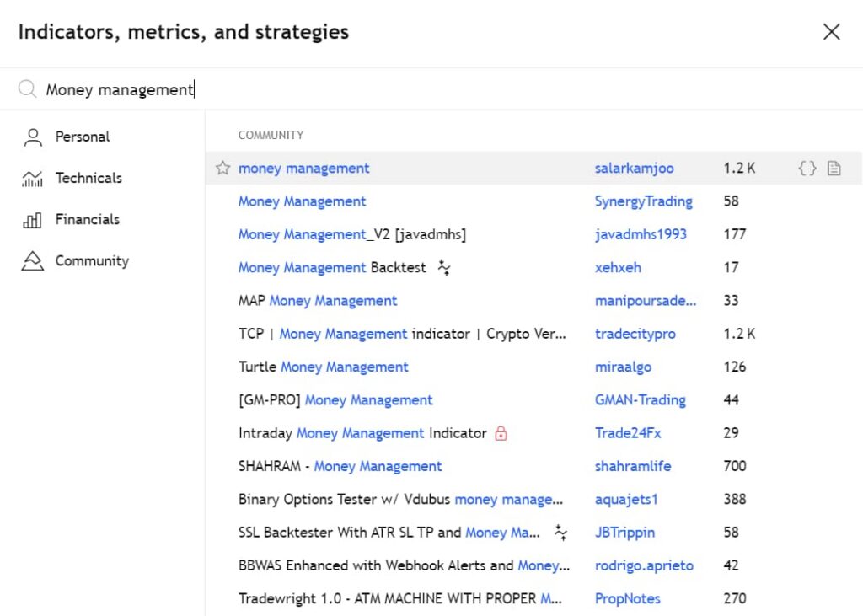This screenshot has width=863, height=616.
Task: Switch to the Technicals category
Action: pyautogui.click(x=88, y=178)
